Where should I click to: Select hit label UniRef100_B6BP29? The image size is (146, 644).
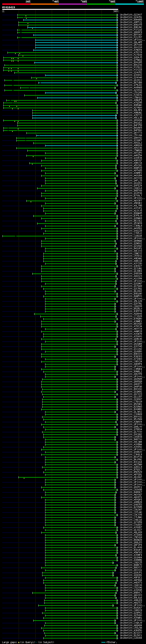[131, 168]
